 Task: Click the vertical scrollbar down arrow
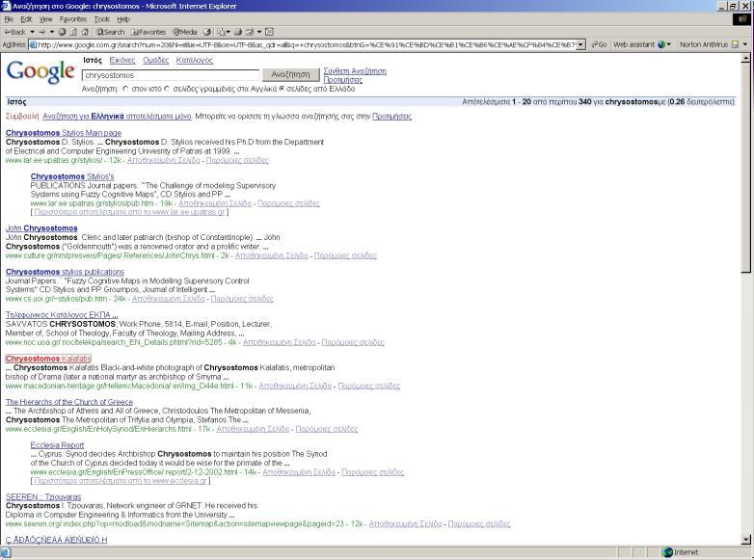(746, 540)
